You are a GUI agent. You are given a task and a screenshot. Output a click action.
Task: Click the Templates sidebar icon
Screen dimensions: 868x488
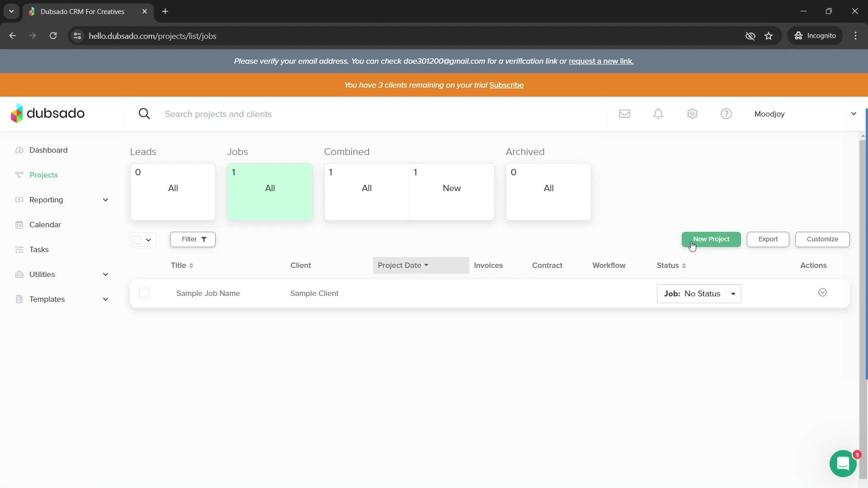[x=19, y=299]
